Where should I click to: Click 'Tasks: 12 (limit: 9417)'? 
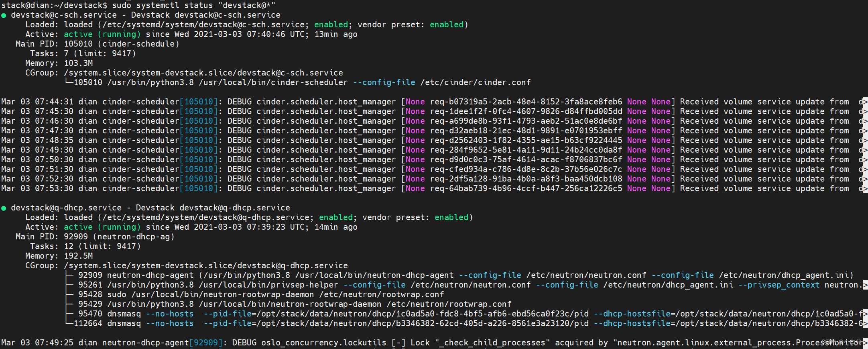click(85, 247)
